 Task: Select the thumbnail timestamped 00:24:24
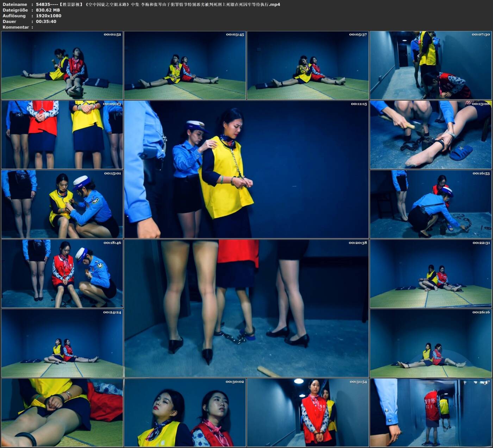62,343
